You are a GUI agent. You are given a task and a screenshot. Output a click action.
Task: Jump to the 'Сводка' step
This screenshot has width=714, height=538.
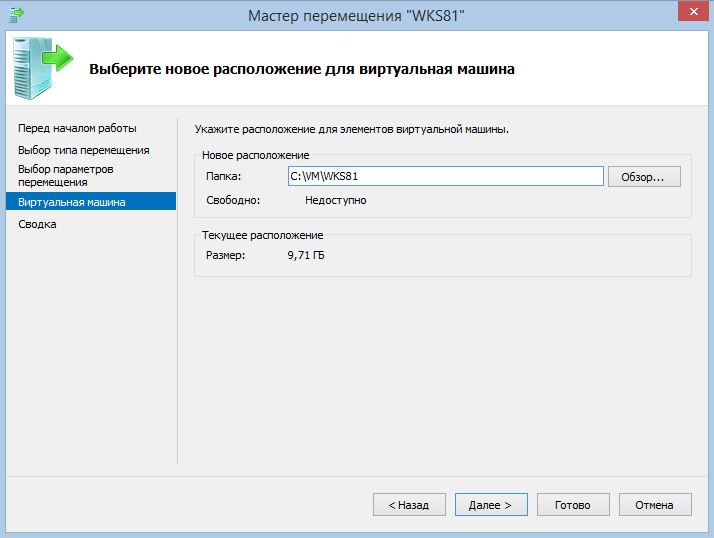(38, 225)
